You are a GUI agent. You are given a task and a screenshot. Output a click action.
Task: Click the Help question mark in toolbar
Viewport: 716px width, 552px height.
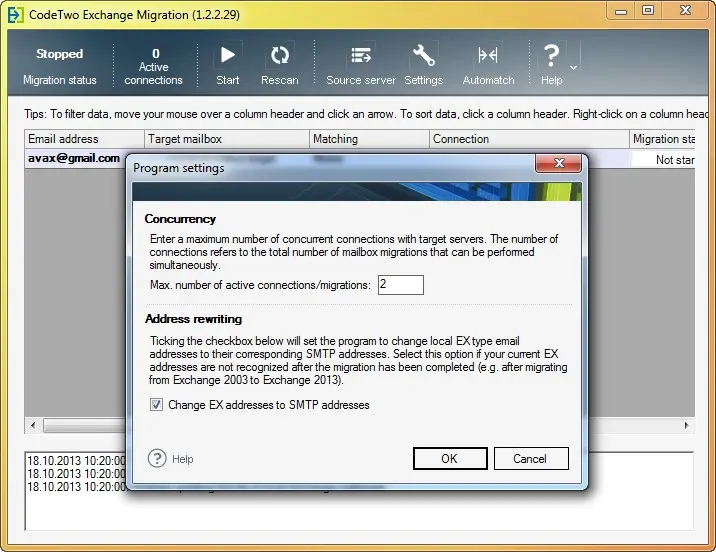pyautogui.click(x=551, y=55)
